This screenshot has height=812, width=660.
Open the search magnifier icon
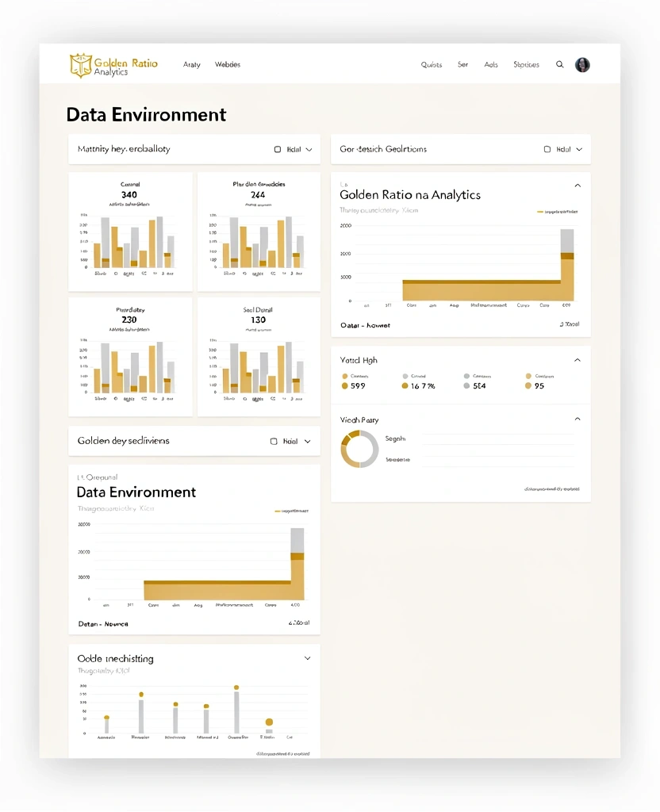[559, 64]
